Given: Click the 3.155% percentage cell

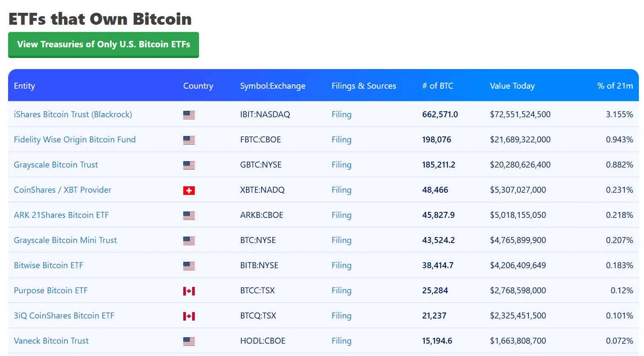Looking at the screenshot, I should (619, 114).
